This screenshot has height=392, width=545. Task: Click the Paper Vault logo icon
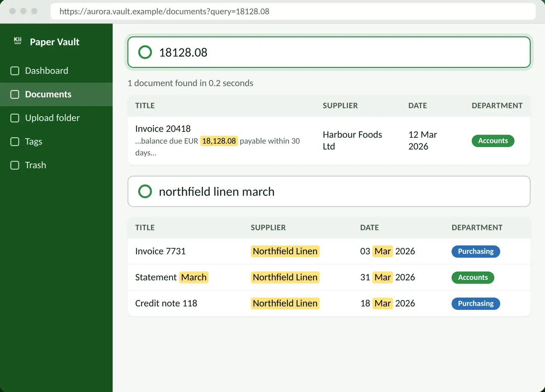pyautogui.click(x=18, y=41)
